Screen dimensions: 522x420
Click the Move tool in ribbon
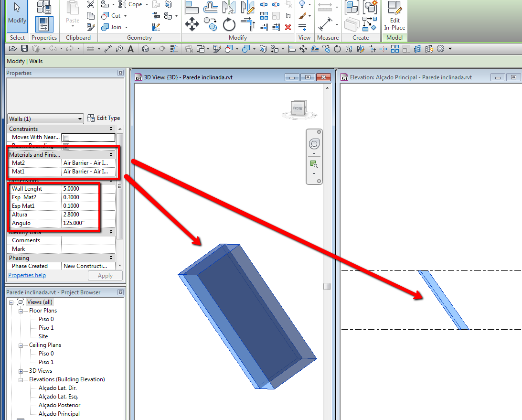(192, 24)
